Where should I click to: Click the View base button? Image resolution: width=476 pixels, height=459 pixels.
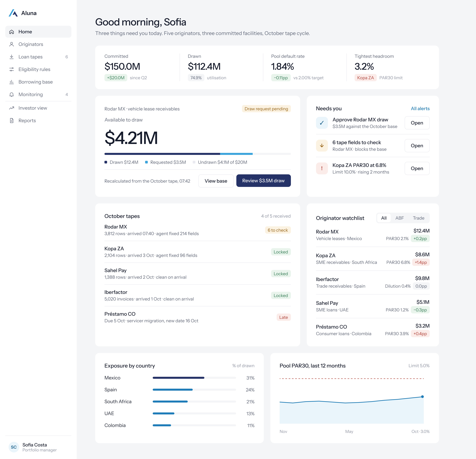pyautogui.click(x=216, y=181)
